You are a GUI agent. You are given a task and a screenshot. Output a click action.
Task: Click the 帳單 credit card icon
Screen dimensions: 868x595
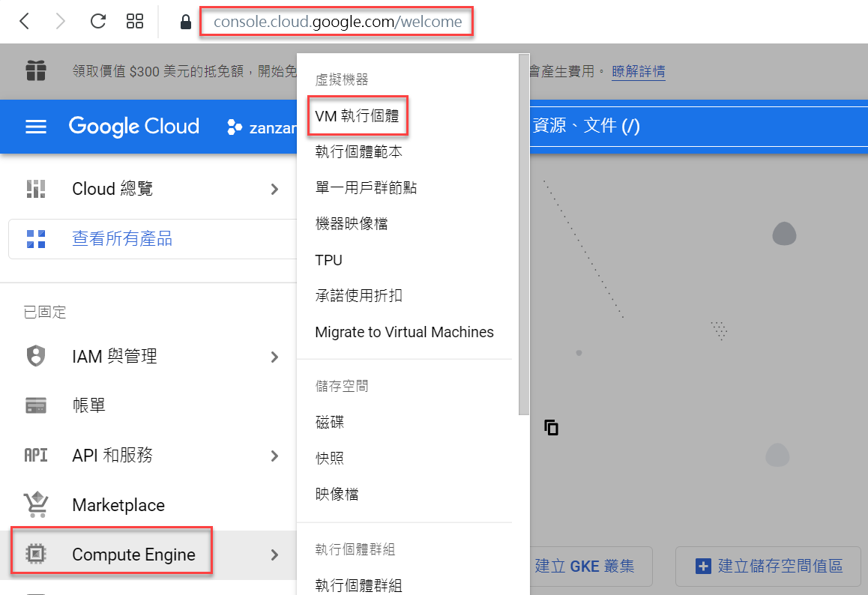[x=36, y=405]
